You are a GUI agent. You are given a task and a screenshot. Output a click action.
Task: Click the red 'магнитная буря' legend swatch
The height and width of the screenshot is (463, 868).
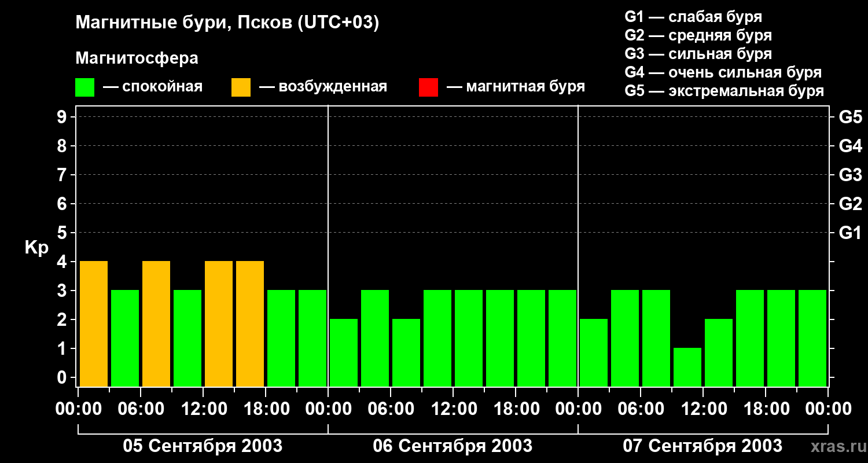428,87
